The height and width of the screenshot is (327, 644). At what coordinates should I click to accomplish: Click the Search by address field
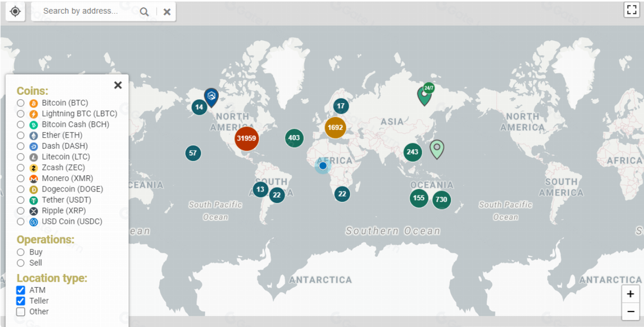coord(83,11)
